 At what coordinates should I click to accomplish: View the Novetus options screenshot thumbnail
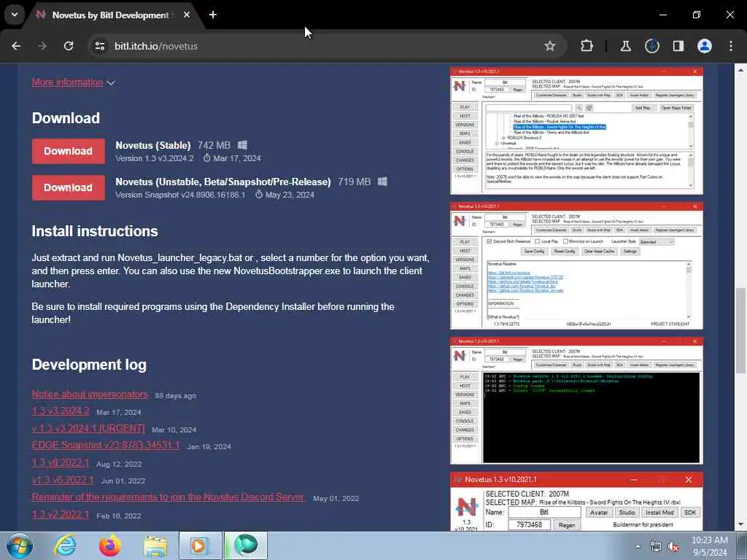pyautogui.click(x=576, y=265)
